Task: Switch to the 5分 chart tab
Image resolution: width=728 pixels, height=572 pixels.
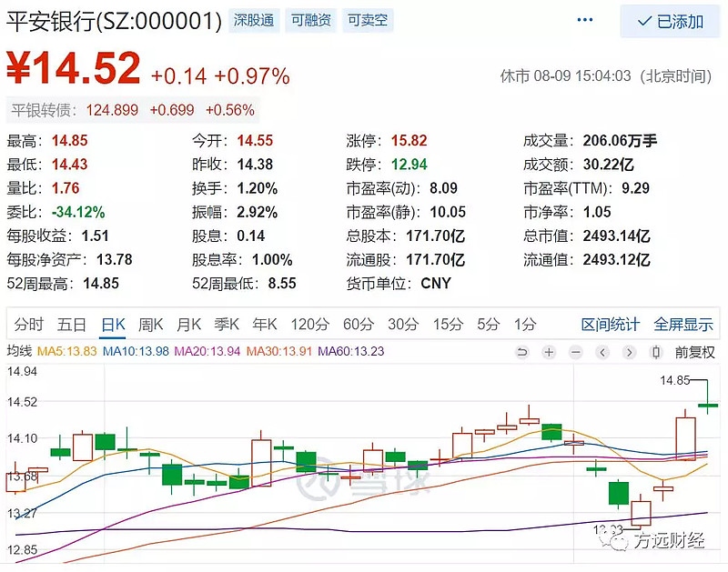Action: (488, 324)
